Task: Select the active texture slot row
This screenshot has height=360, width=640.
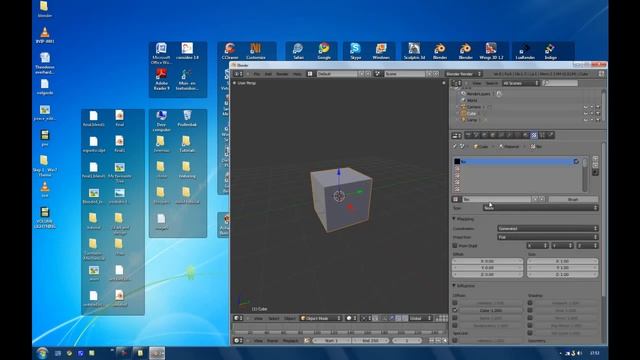Action: pyautogui.click(x=517, y=162)
